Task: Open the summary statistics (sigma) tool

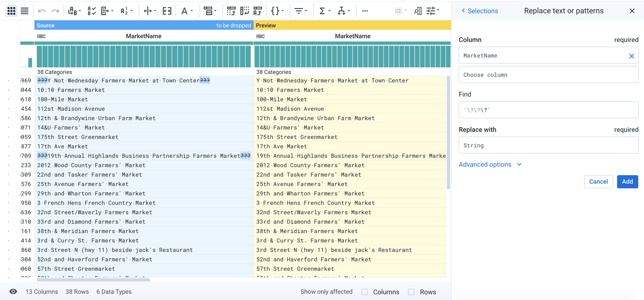Action: [x=323, y=10]
